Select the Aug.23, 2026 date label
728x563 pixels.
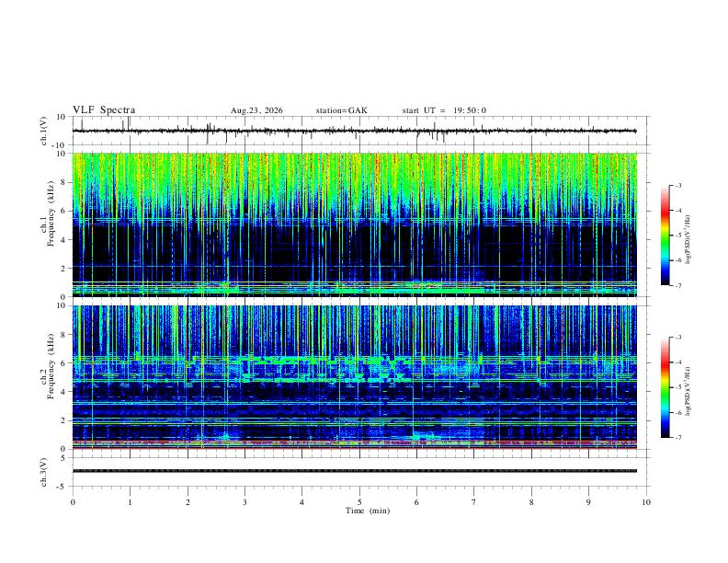[x=256, y=110]
